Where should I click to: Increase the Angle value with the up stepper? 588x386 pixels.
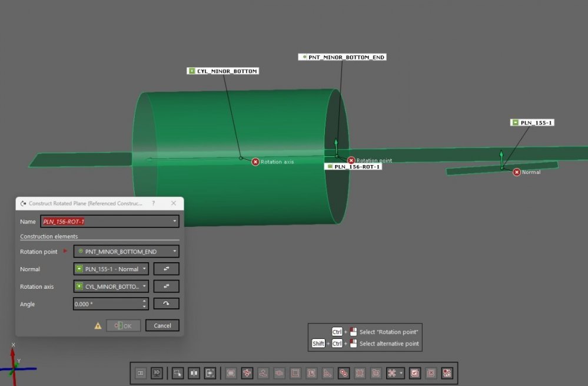pyautogui.click(x=144, y=301)
